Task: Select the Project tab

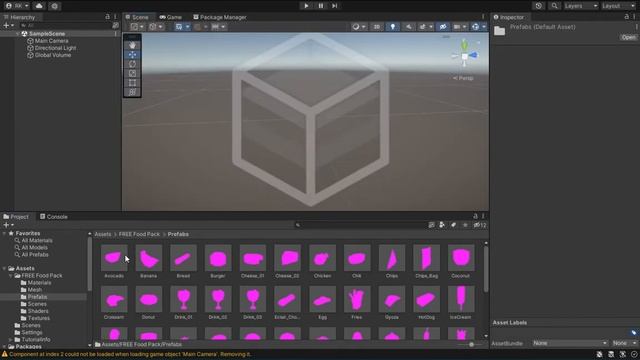Action: tap(16, 217)
